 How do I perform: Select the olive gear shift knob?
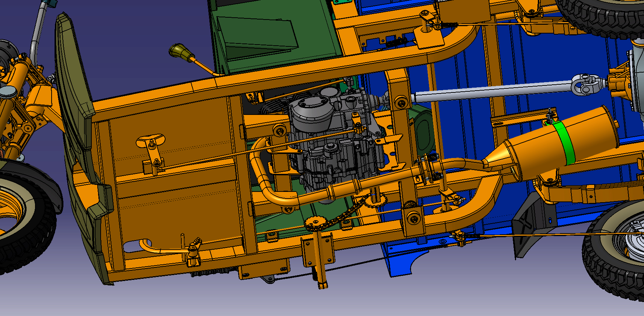[x=180, y=51]
